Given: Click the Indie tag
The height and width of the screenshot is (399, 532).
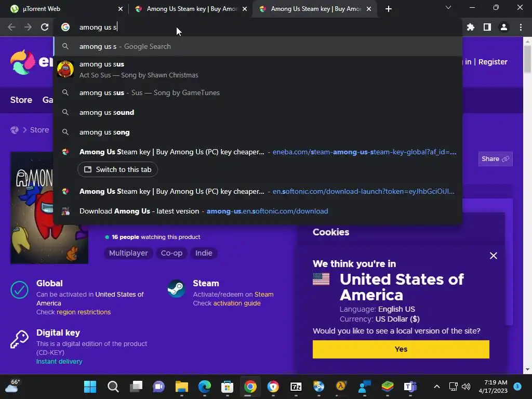Looking at the screenshot, I should (x=204, y=253).
